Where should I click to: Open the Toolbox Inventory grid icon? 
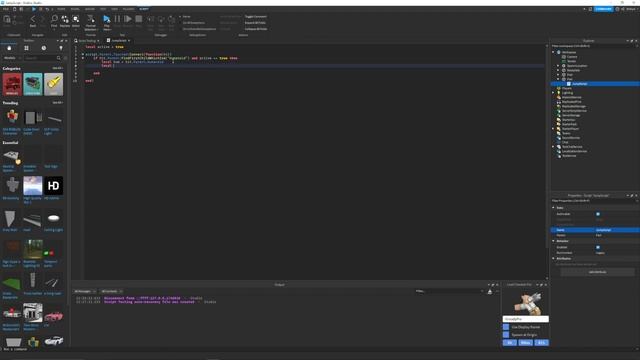click(27, 48)
